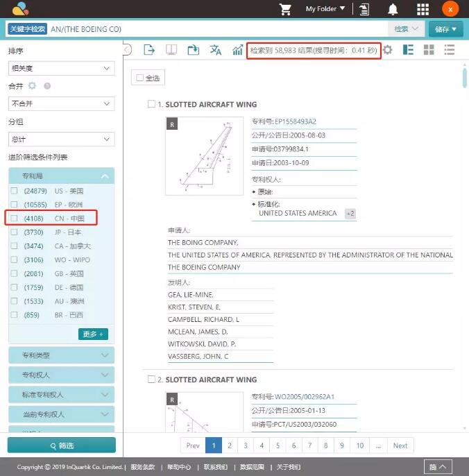The image size is (469, 476).
Task: Open the orange user avatar menu
Action: click(450, 9)
